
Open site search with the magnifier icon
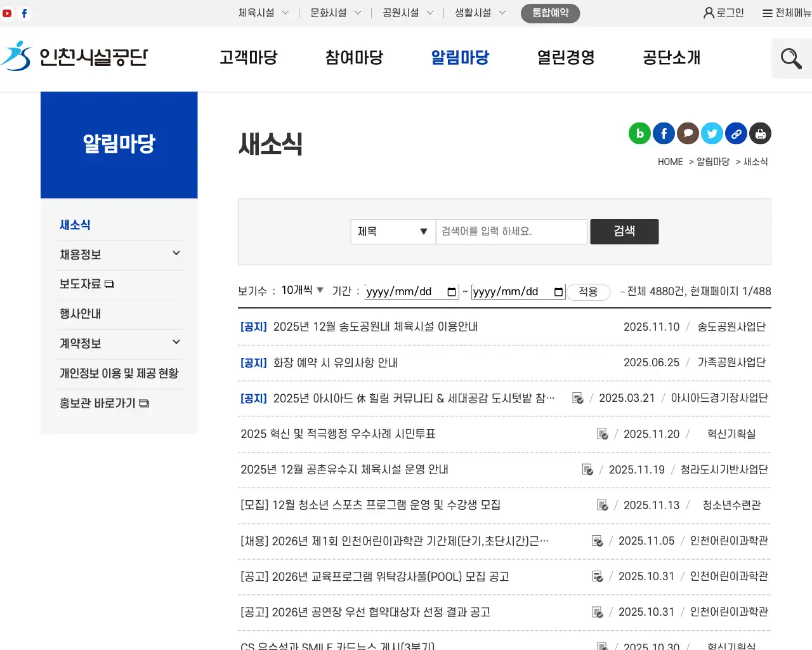click(x=790, y=58)
